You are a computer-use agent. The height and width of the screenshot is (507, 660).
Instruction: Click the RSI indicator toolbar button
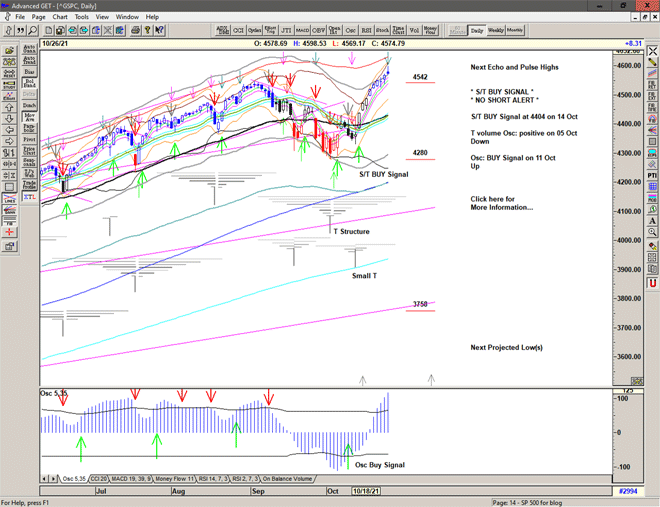365,30
